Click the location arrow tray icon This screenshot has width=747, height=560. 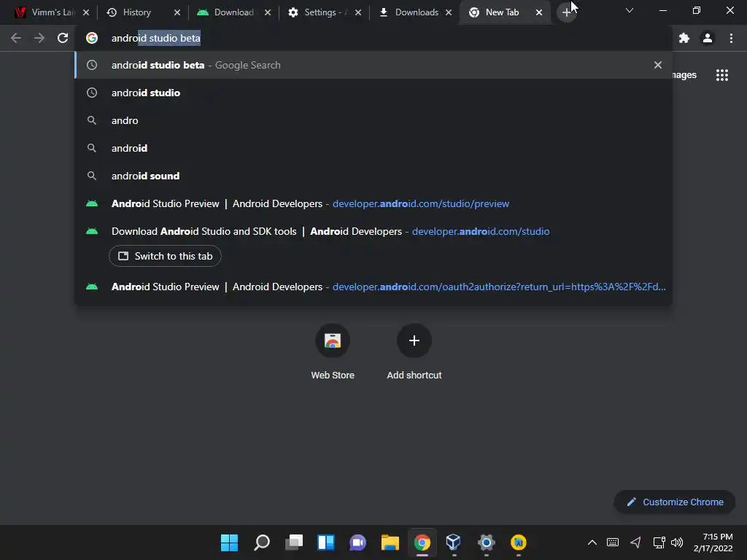point(635,542)
